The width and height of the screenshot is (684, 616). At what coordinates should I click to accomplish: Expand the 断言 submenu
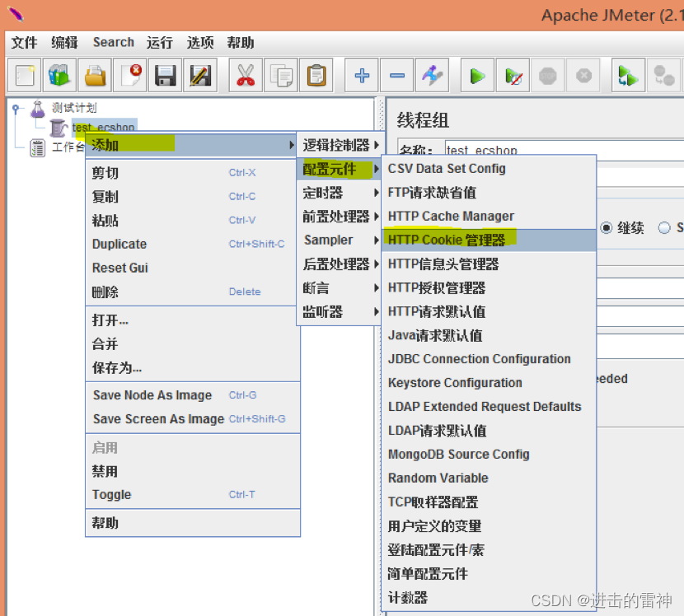[x=340, y=287]
